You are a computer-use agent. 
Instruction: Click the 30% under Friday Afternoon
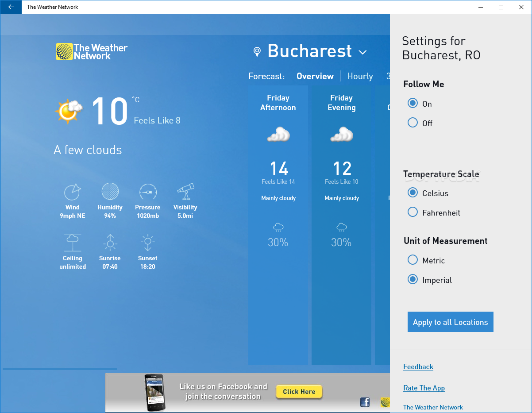click(x=278, y=243)
